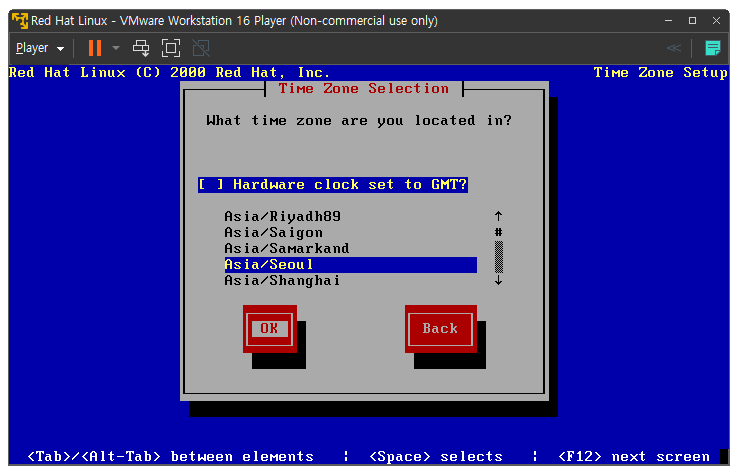Open the Player menu dropdown
The width and height of the screenshot is (735, 471).
39,48
